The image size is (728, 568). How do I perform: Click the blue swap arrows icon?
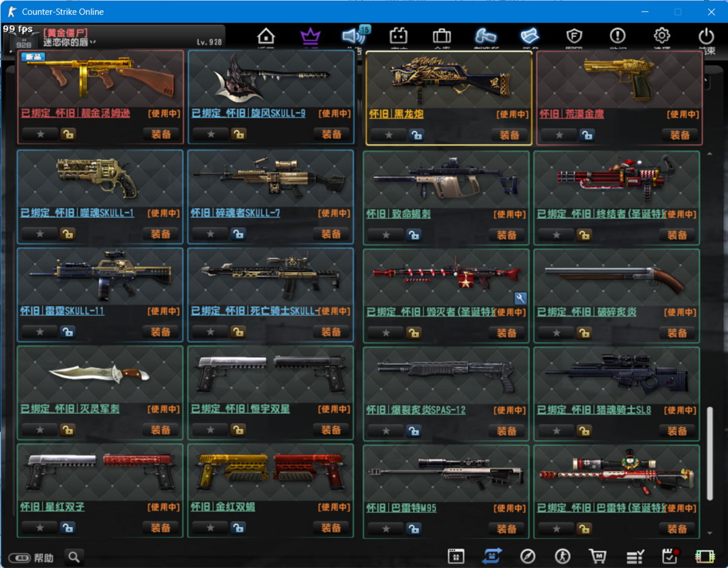492,556
